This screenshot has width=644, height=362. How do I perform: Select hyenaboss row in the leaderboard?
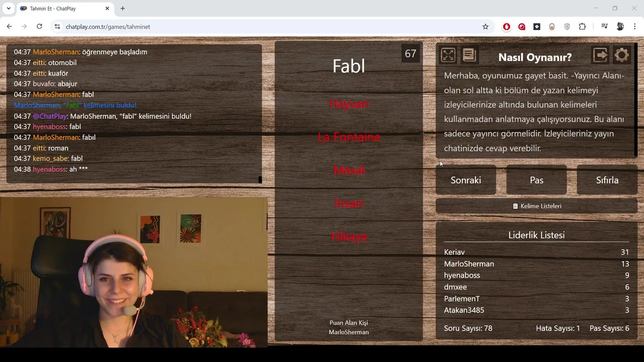point(536,276)
